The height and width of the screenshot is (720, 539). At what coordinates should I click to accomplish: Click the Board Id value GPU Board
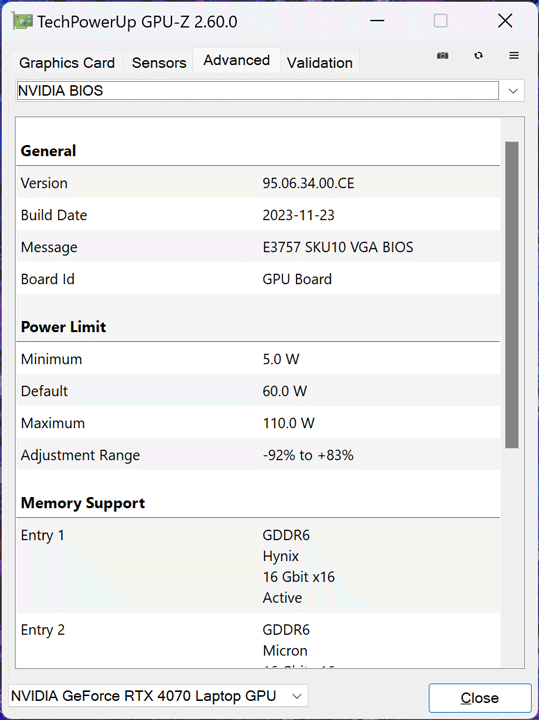297,279
